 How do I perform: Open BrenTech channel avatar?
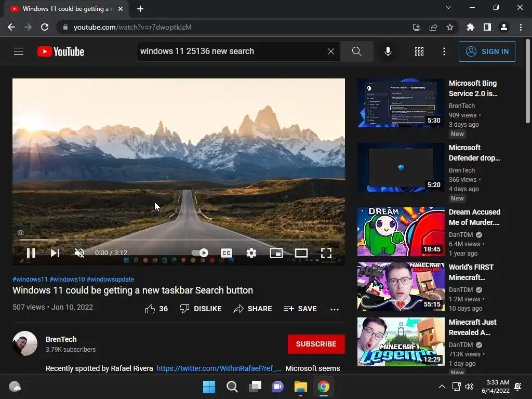point(25,343)
